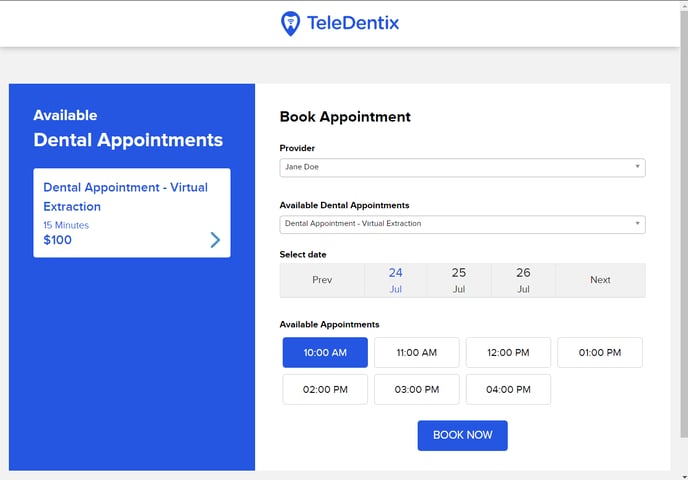Click the BOOK NOW button

coord(462,435)
